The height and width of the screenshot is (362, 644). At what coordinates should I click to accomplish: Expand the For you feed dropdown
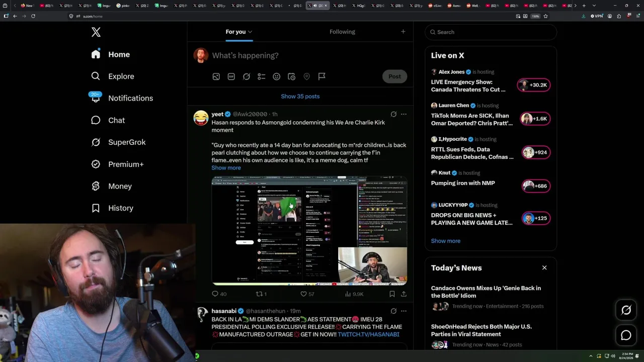coord(239,32)
